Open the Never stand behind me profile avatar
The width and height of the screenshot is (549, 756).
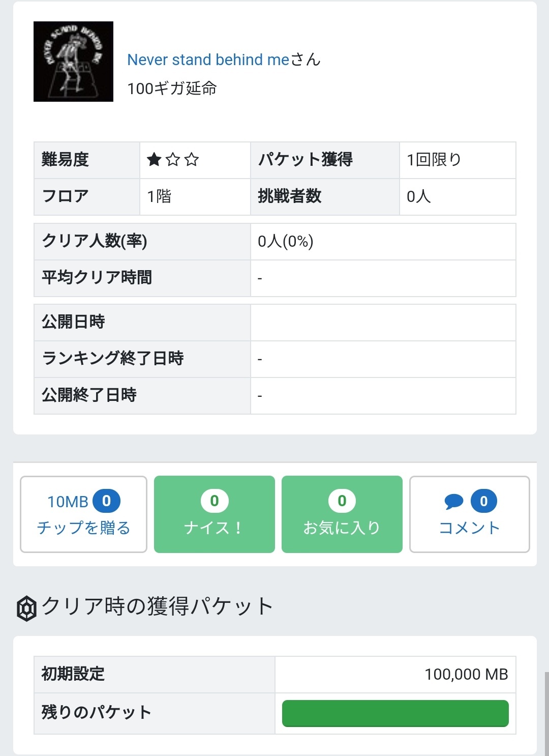[73, 62]
